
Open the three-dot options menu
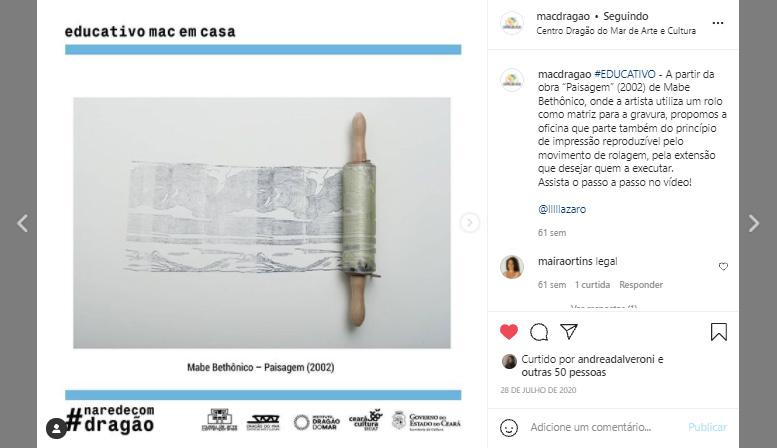(718, 23)
